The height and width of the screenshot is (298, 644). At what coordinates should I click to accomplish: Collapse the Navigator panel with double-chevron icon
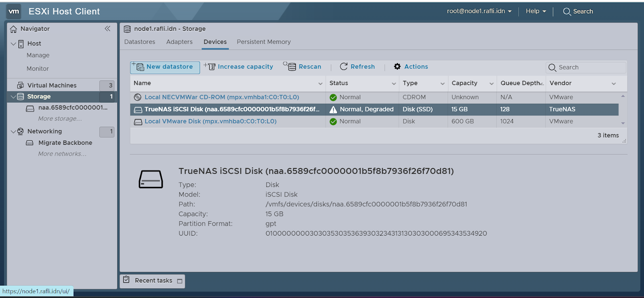[x=107, y=29]
